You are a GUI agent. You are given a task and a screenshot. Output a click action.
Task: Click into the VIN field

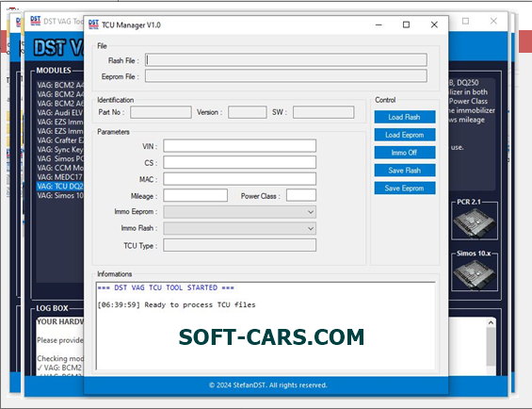239,146
